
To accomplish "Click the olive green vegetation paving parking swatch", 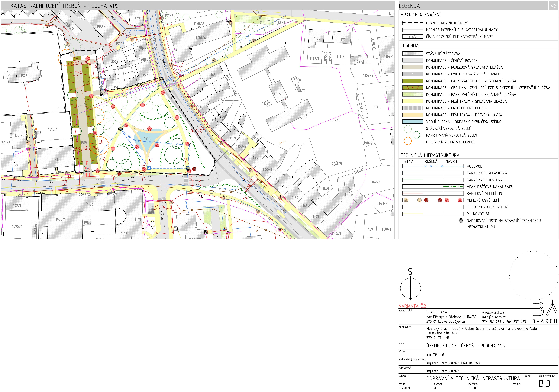I will tap(412, 81).
